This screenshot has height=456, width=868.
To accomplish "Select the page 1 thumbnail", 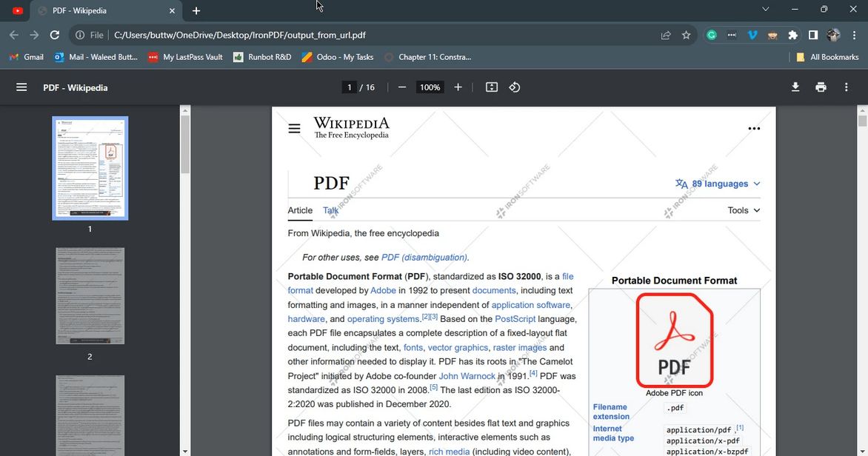I will point(90,168).
